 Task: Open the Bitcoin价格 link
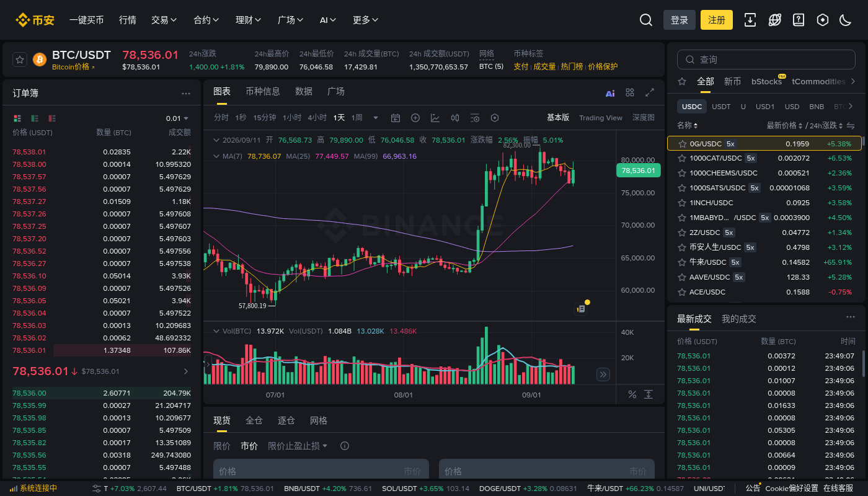tap(73, 67)
